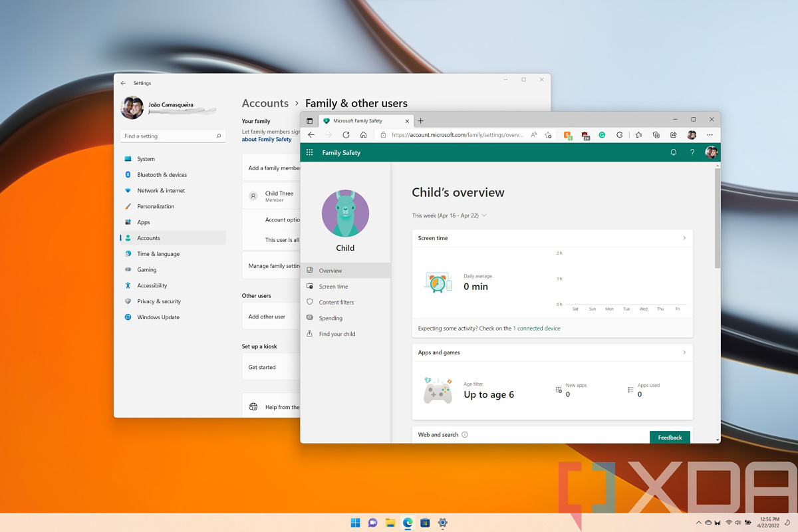Expand the Screen time card chevron
798x532 pixels.
point(684,238)
